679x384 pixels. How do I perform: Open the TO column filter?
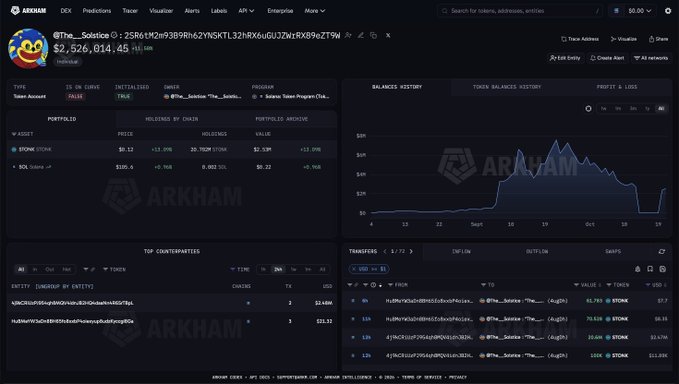[x=487, y=285]
